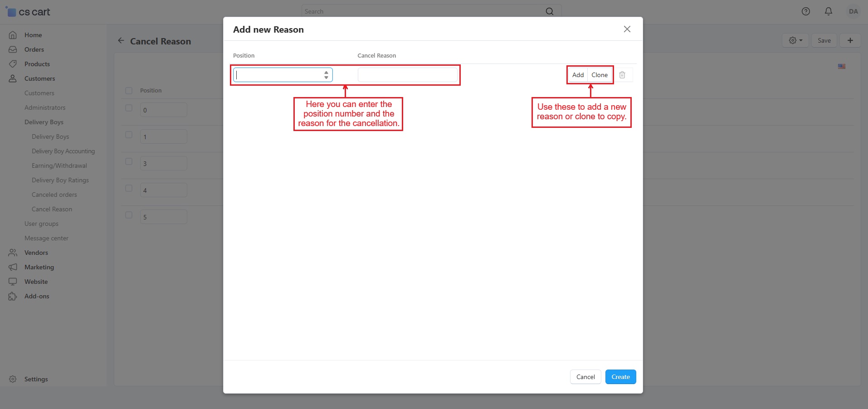Expand the Vendors sidebar menu
868x409 pixels.
click(36, 253)
